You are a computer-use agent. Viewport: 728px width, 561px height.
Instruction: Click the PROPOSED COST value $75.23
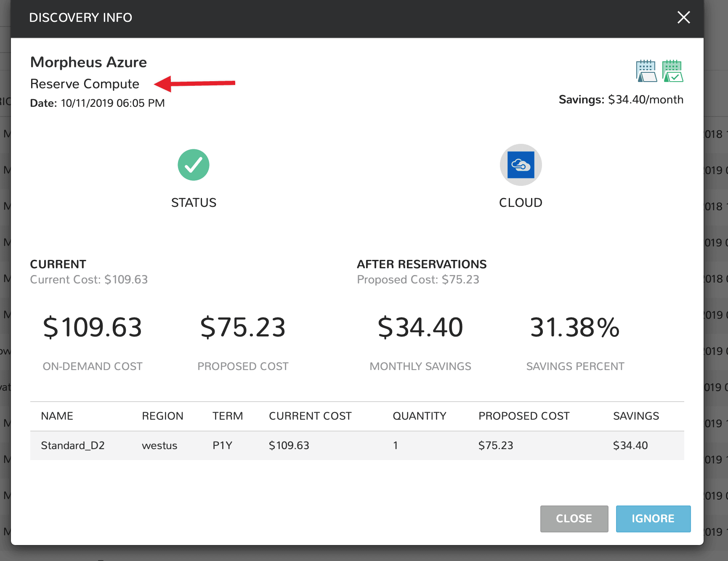point(243,328)
